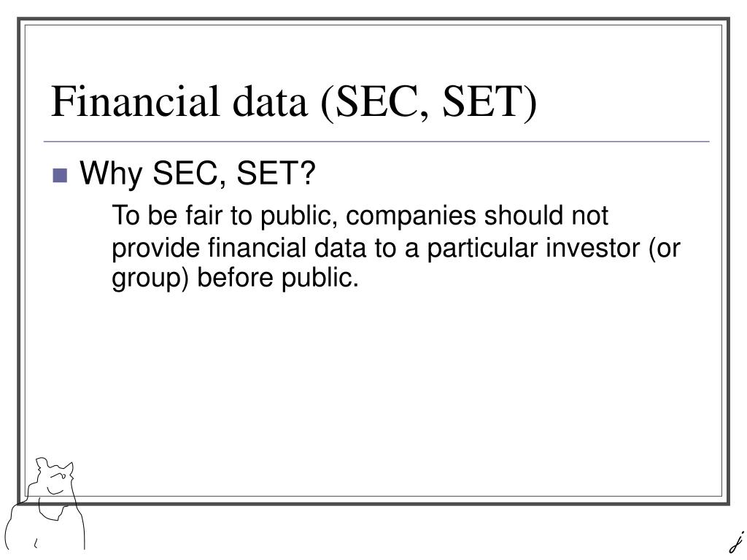Click the words 'should not' in the body
The image size is (747, 560).
click(x=546, y=215)
